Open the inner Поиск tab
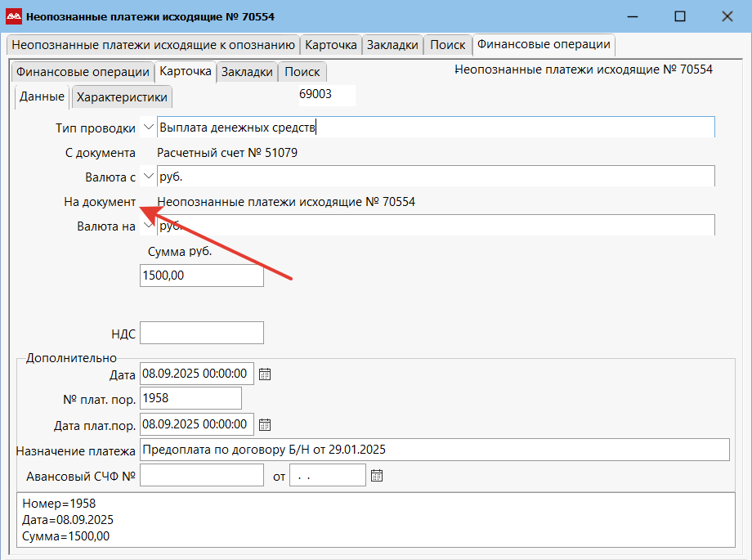Screen dimensions: 752x560 (302, 72)
